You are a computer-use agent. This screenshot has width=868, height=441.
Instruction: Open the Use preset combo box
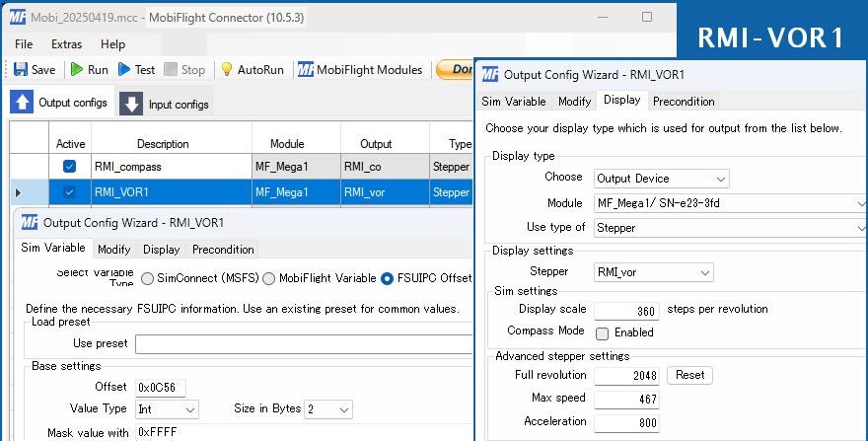click(304, 344)
